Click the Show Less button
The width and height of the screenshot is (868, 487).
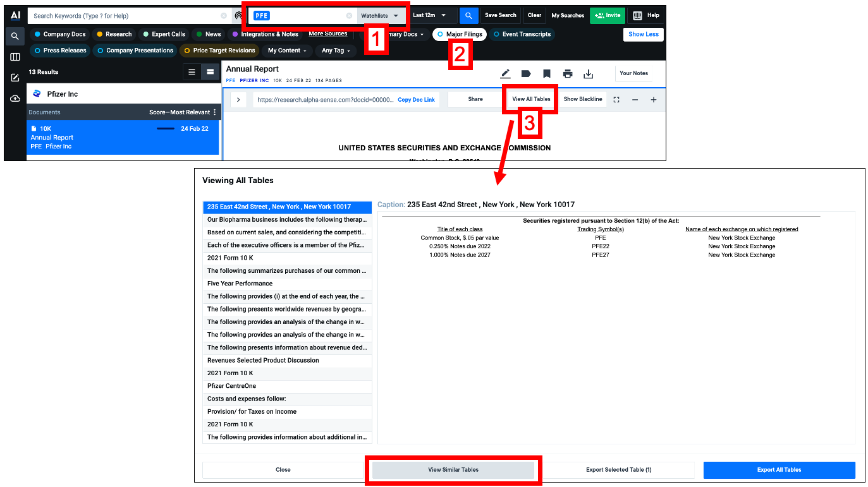(x=644, y=34)
